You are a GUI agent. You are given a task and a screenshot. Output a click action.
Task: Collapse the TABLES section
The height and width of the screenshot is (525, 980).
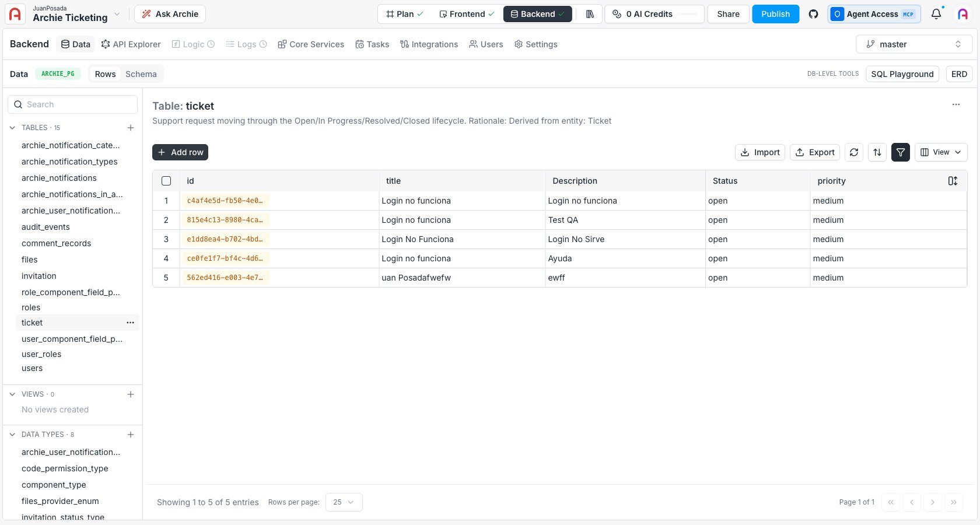(x=12, y=128)
